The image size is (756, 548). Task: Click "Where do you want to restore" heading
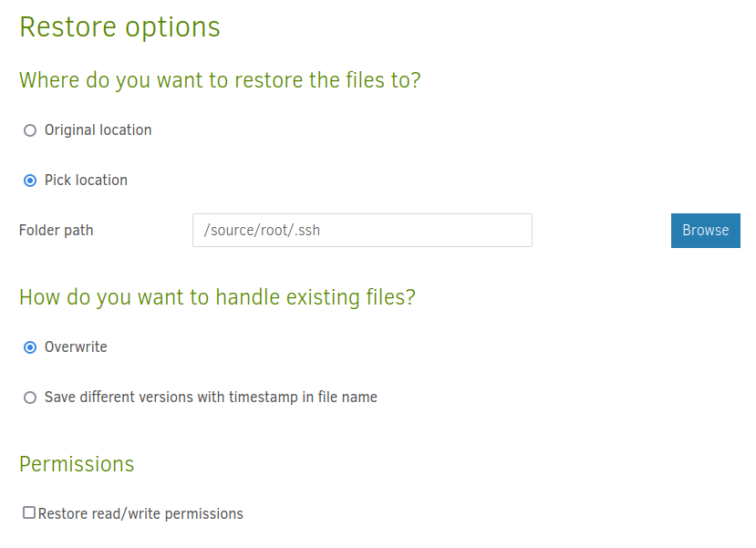click(x=220, y=80)
